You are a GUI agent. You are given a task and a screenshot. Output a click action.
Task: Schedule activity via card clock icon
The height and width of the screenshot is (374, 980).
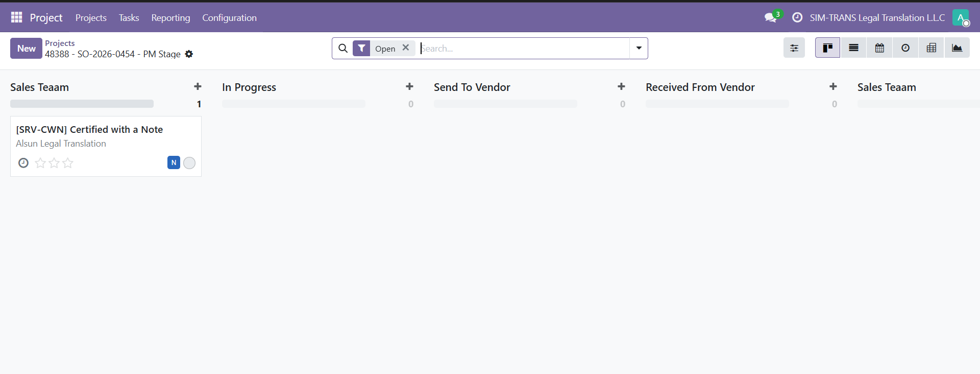point(23,163)
